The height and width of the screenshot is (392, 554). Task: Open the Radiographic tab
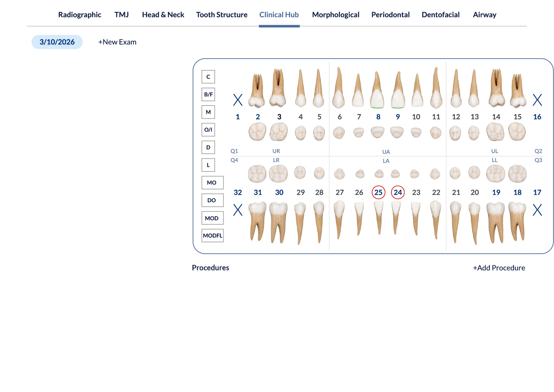pos(79,15)
